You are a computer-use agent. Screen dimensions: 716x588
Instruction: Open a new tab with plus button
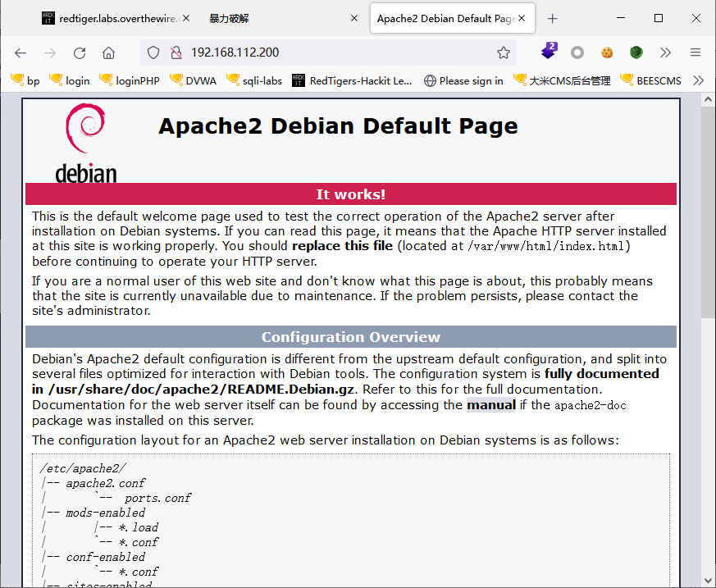coord(553,18)
